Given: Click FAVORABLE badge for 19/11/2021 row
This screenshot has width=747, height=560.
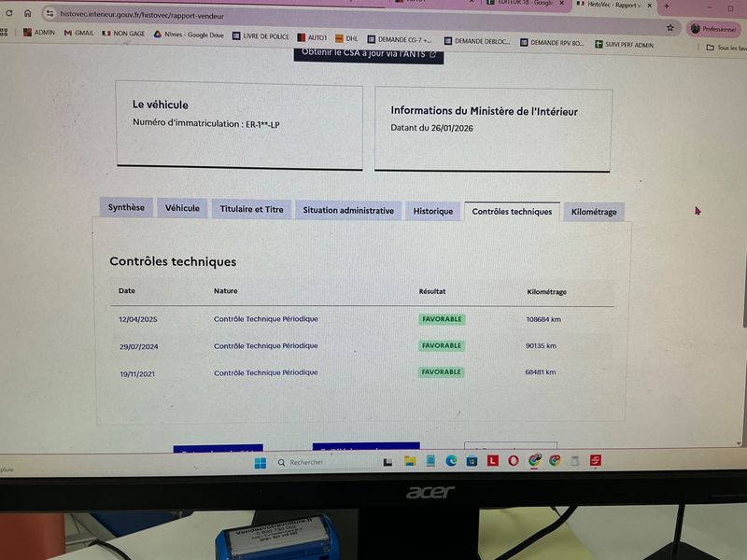Looking at the screenshot, I should coord(441,371).
